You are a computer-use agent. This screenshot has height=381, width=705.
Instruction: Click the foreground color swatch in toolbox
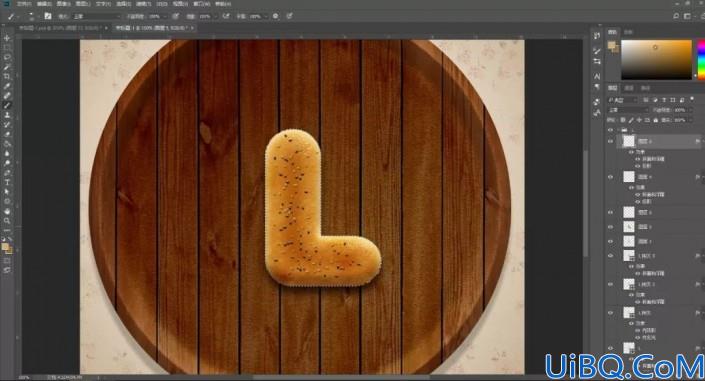point(5,247)
